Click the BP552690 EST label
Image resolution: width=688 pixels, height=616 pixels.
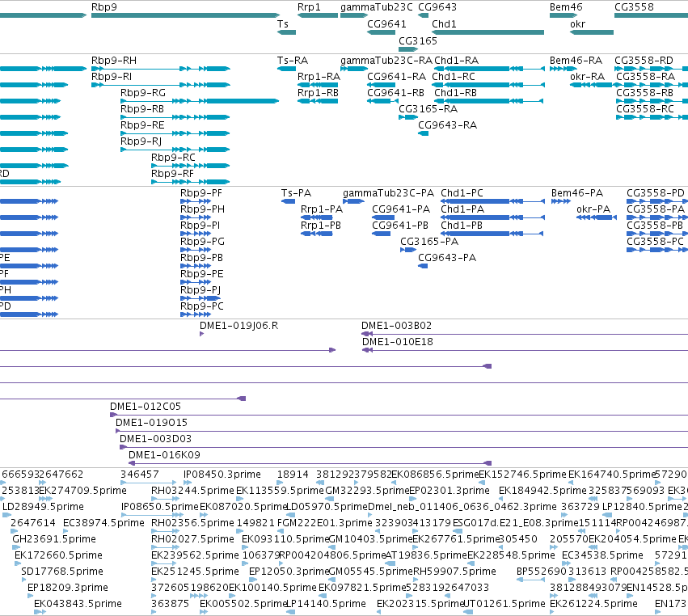click(x=542, y=572)
